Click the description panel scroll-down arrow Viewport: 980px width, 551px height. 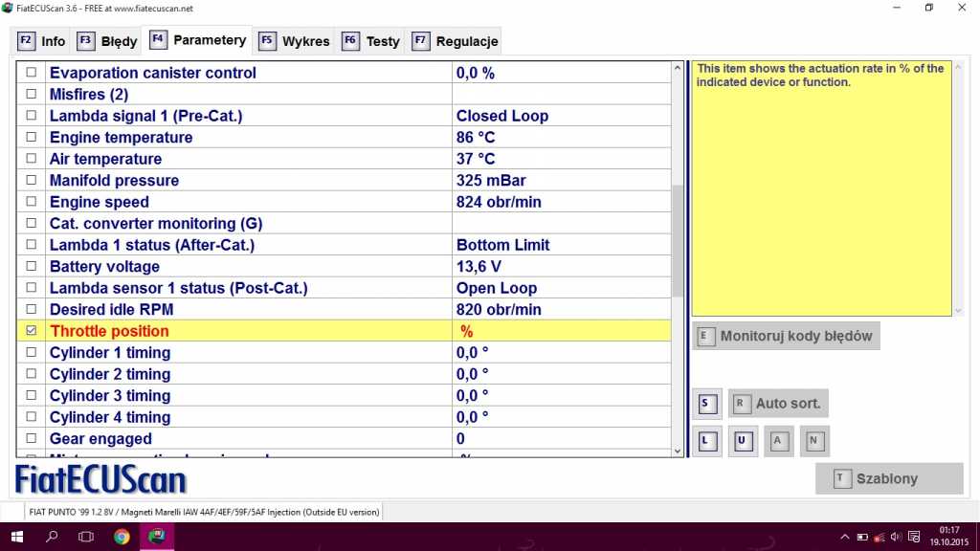click(x=959, y=310)
